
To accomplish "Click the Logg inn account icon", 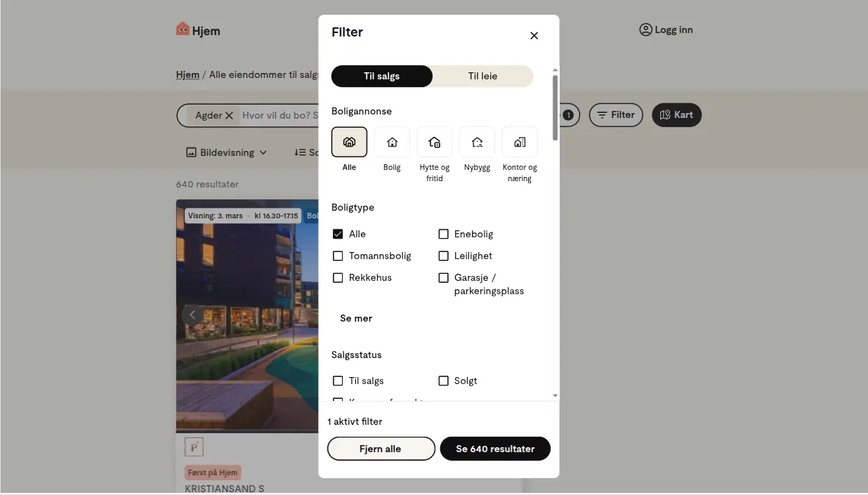I will pos(645,29).
